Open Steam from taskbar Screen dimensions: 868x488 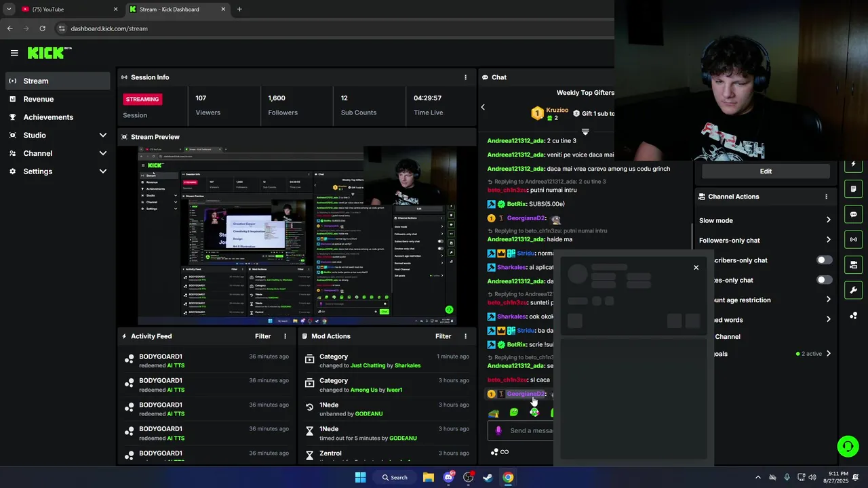pyautogui.click(x=488, y=477)
